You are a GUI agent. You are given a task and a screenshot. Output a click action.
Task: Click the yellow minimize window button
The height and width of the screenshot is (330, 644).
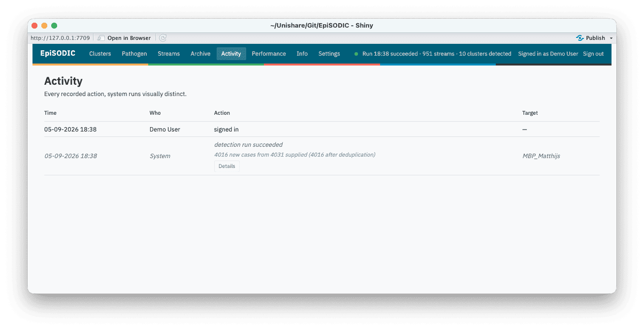tap(44, 26)
